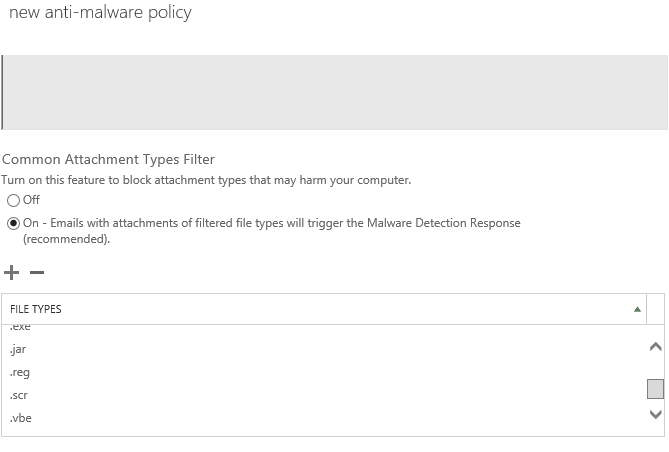Screen dimensions: 669x452
Task: Select the .vbe file type entry
Action: point(21,418)
